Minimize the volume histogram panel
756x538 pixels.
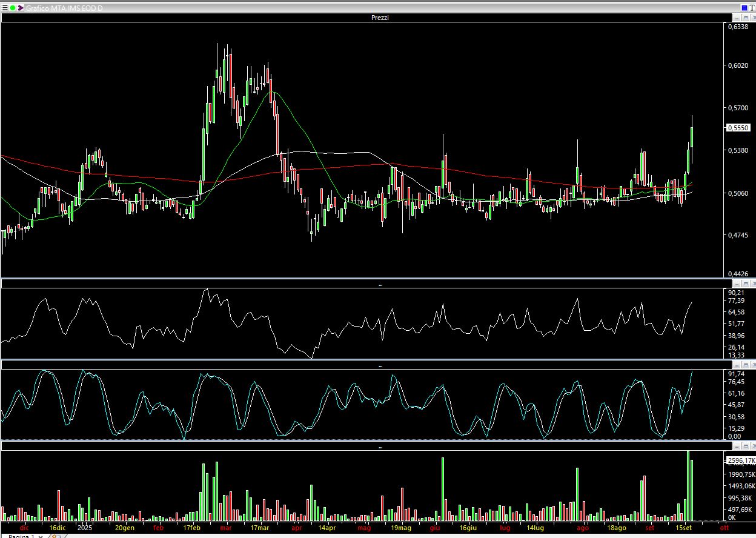737,446
